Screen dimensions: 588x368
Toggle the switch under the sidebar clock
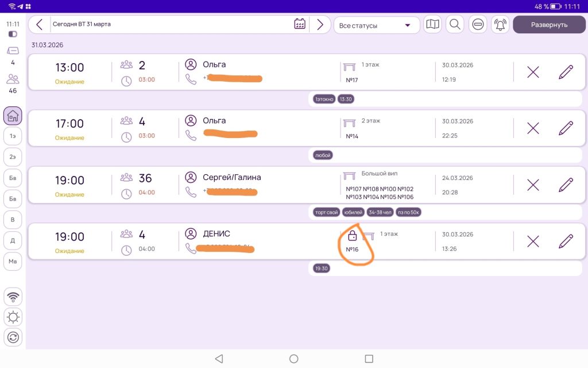pos(13,34)
